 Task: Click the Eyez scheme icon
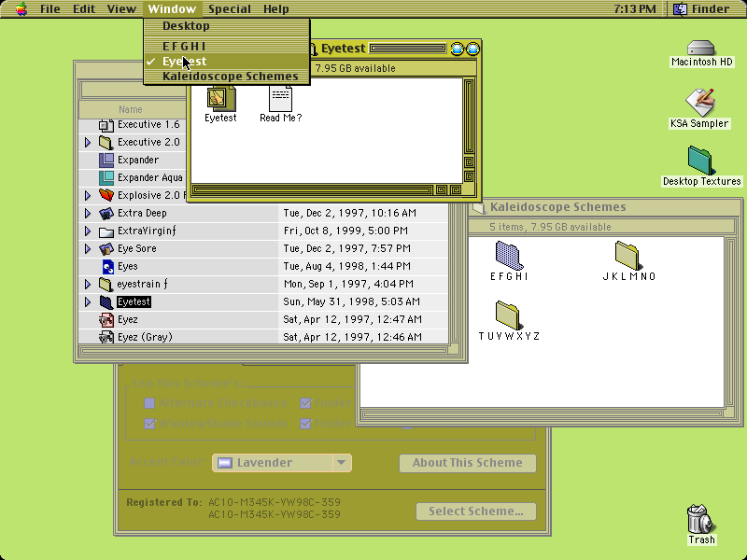106,319
